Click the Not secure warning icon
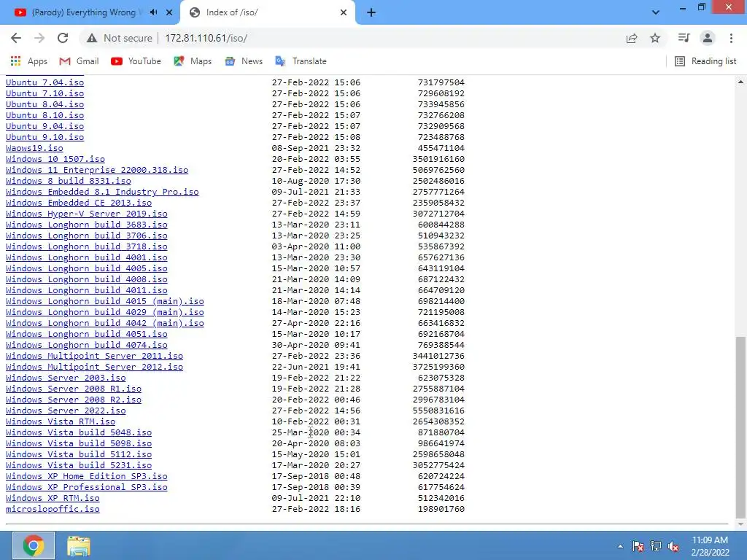Viewport: 747px width, 560px height. [92, 38]
